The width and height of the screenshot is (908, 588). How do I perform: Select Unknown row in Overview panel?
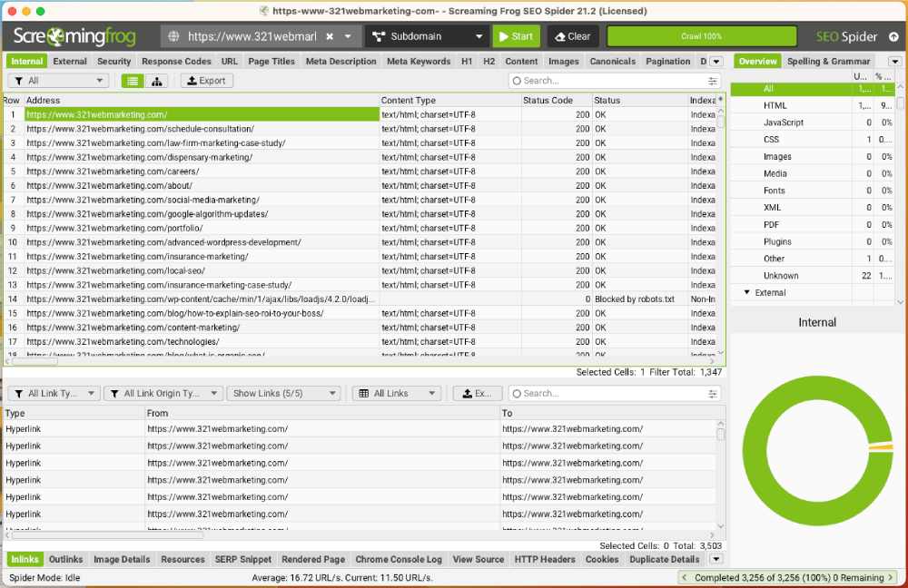click(x=813, y=276)
